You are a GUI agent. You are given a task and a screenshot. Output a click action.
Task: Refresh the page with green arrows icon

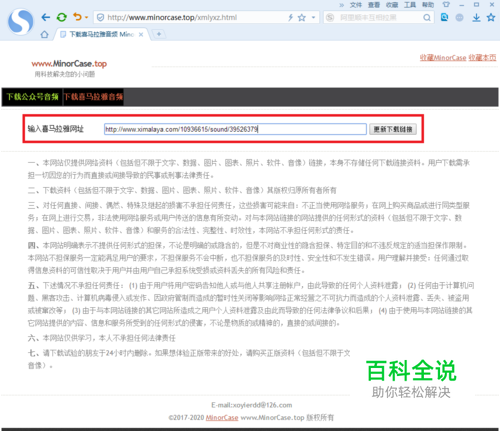62,17
